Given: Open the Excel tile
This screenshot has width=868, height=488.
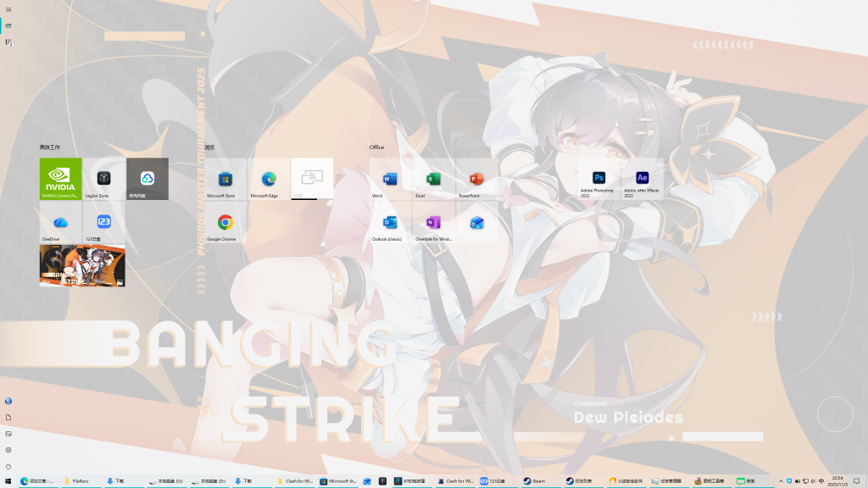Looking at the screenshot, I should pyautogui.click(x=431, y=179).
